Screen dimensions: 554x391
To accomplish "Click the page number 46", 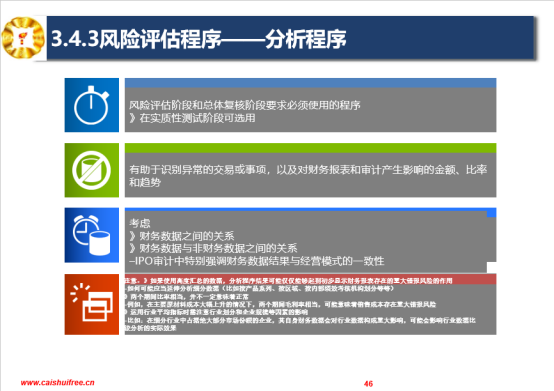I will pyautogui.click(x=368, y=384).
